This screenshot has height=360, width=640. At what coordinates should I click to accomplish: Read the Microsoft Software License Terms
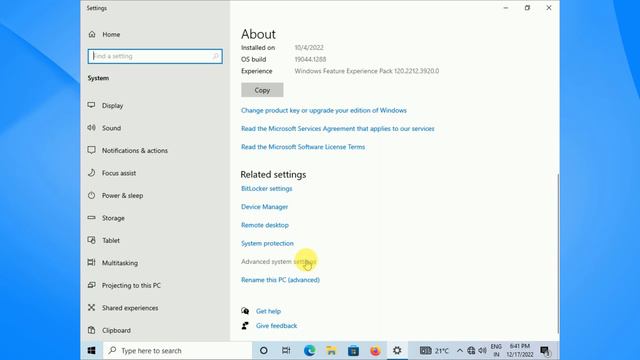click(303, 147)
